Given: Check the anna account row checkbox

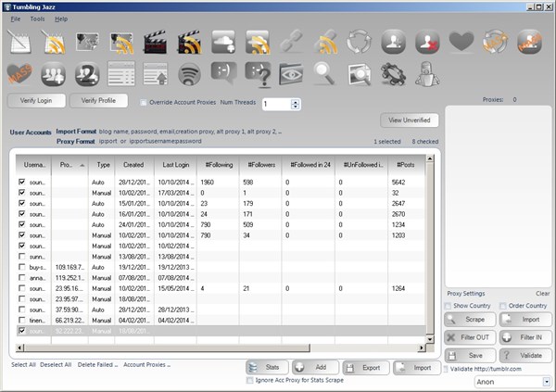Looking at the screenshot, I should pyautogui.click(x=22, y=277).
